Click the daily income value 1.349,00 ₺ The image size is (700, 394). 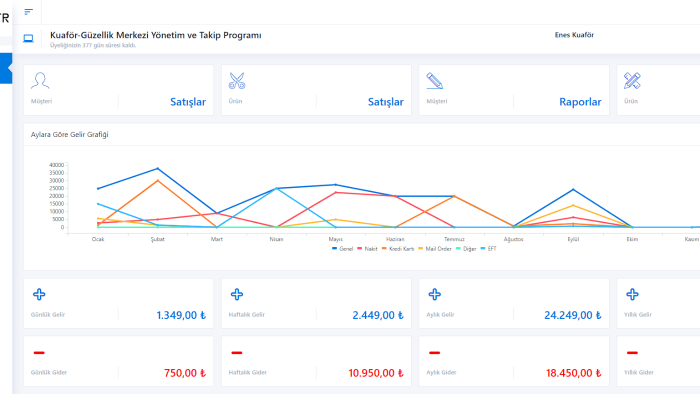(x=181, y=315)
